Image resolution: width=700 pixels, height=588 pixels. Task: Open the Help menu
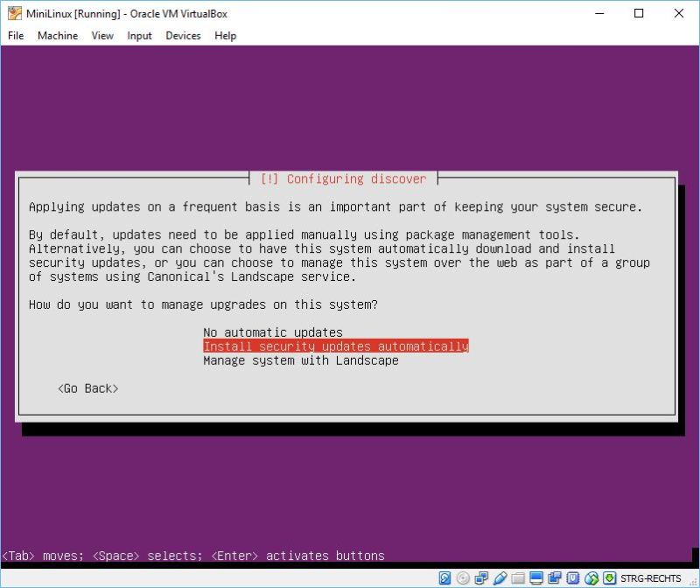point(226,36)
